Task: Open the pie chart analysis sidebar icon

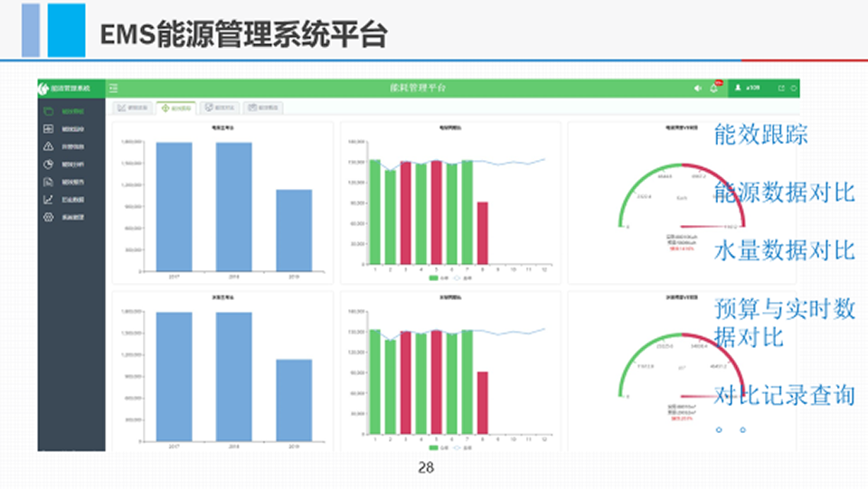Action: tap(49, 164)
